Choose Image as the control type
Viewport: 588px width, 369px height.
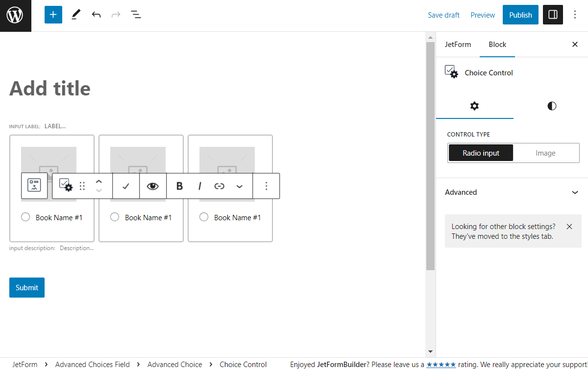click(x=545, y=153)
